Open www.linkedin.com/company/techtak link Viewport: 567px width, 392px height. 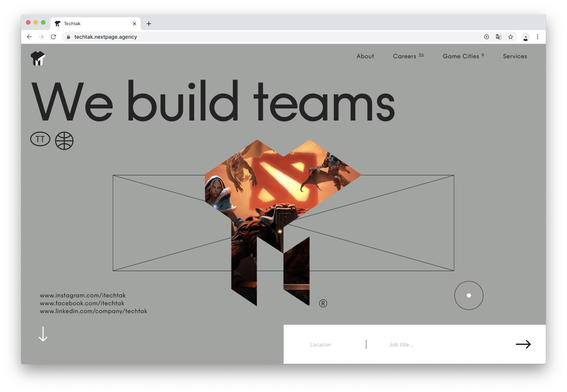pyautogui.click(x=93, y=311)
